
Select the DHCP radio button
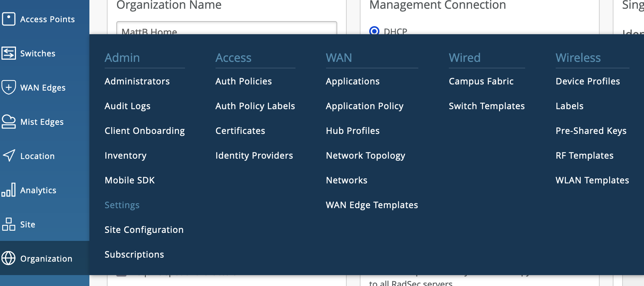[x=374, y=31]
